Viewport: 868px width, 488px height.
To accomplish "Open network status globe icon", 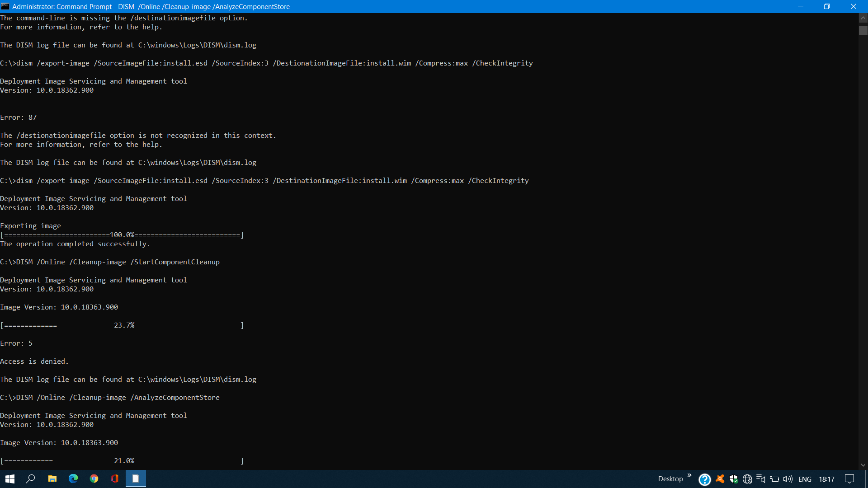I will click(747, 479).
